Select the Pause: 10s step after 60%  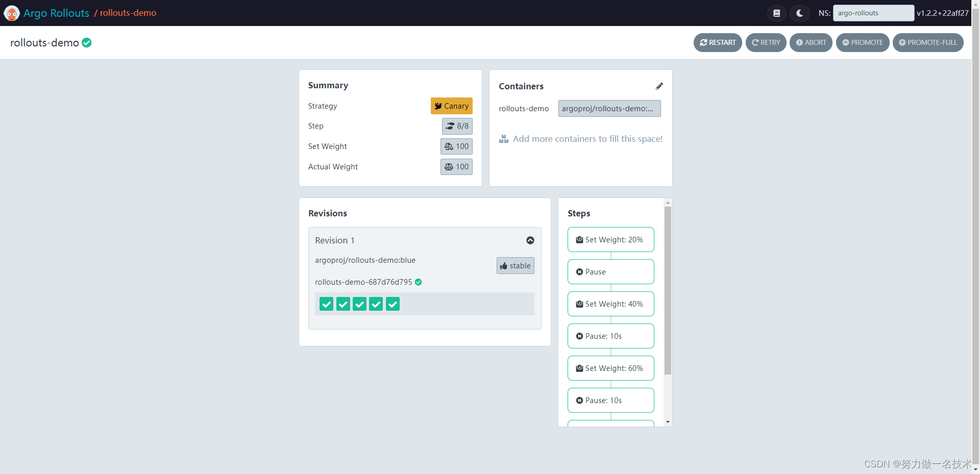611,401
